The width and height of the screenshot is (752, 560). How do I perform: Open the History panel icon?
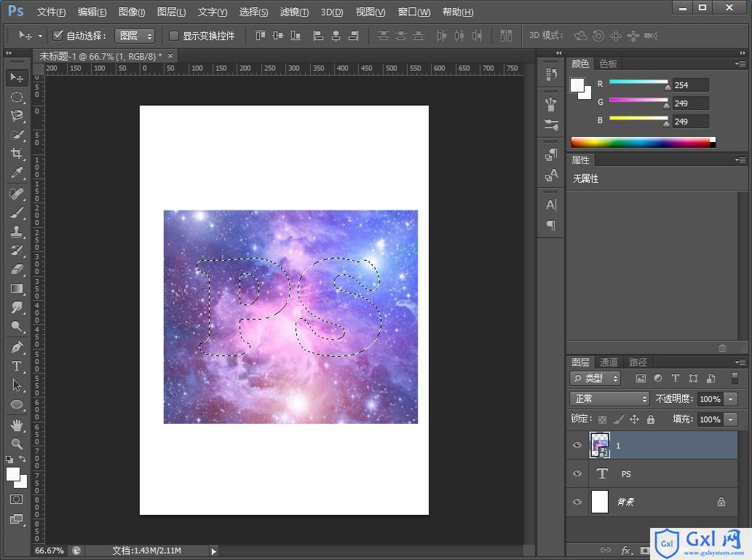[551, 74]
